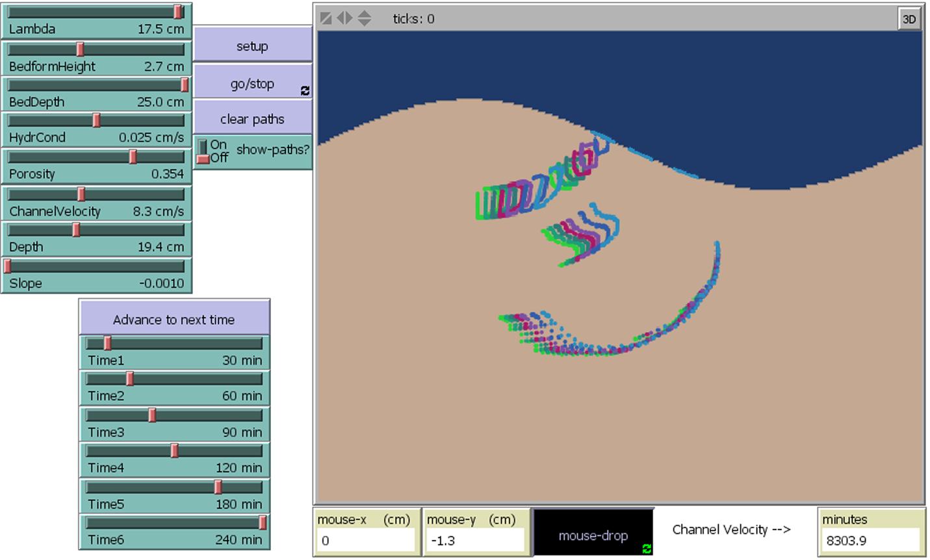Click the mouse-y monitor value
The height and width of the screenshot is (560, 930).
click(475, 541)
